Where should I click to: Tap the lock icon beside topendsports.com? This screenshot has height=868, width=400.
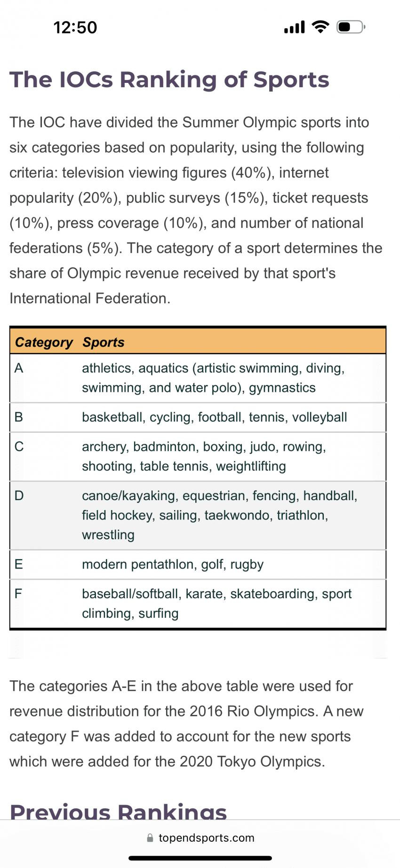tap(150, 838)
